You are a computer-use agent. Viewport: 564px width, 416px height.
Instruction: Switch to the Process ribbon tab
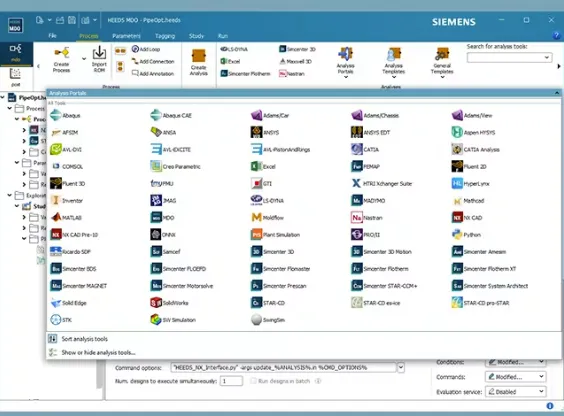(88, 36)
